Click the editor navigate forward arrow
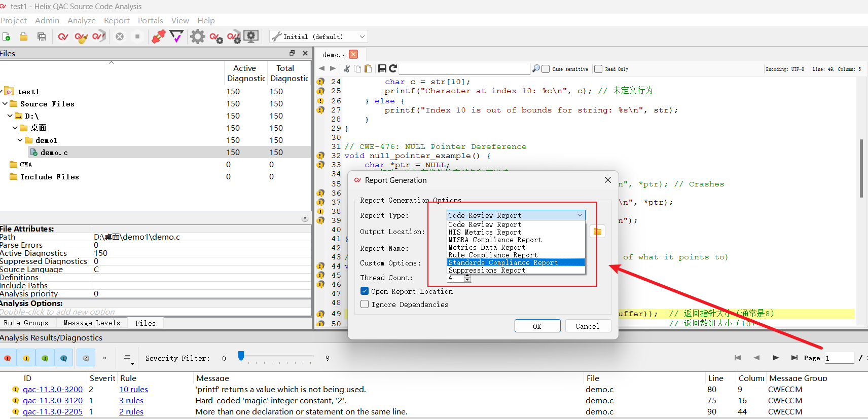 tap(333, 68)
